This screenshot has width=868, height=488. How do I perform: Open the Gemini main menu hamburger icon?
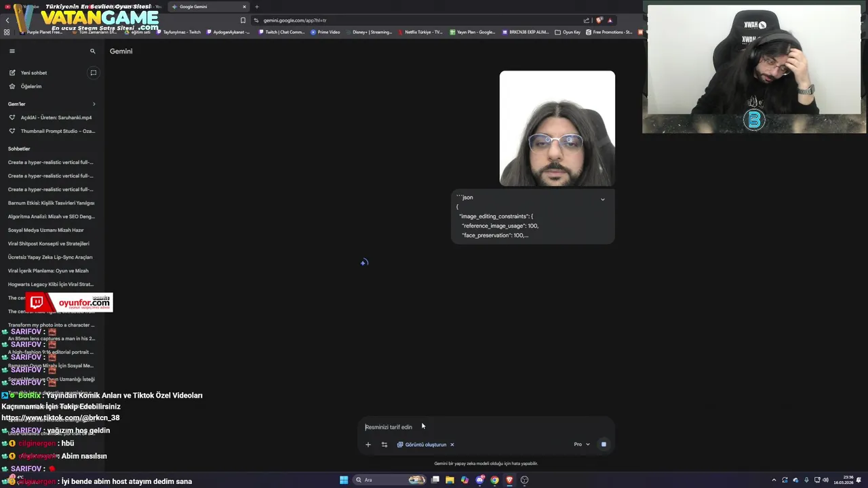(12, 51)
